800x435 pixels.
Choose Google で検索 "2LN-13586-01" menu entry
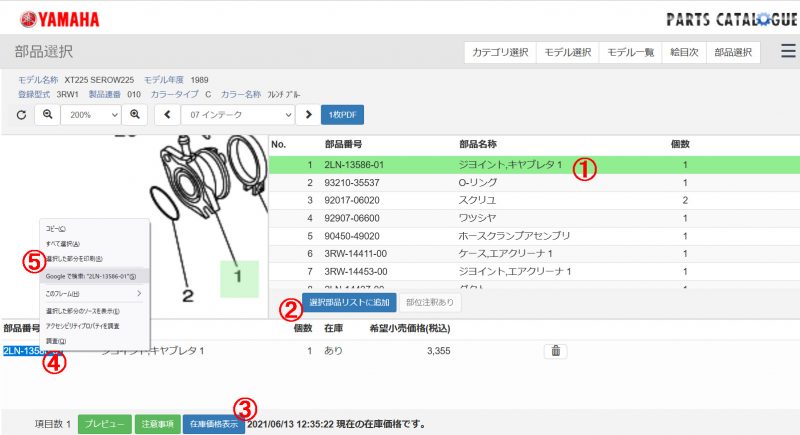pos(94,276)
